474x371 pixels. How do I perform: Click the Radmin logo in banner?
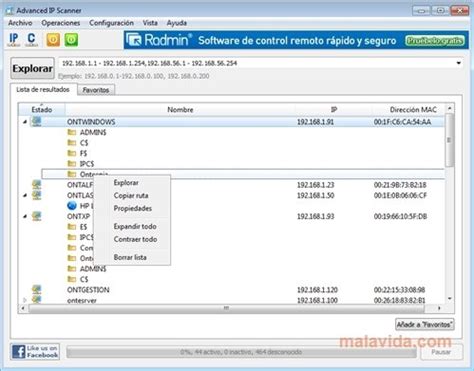[159, 40]
